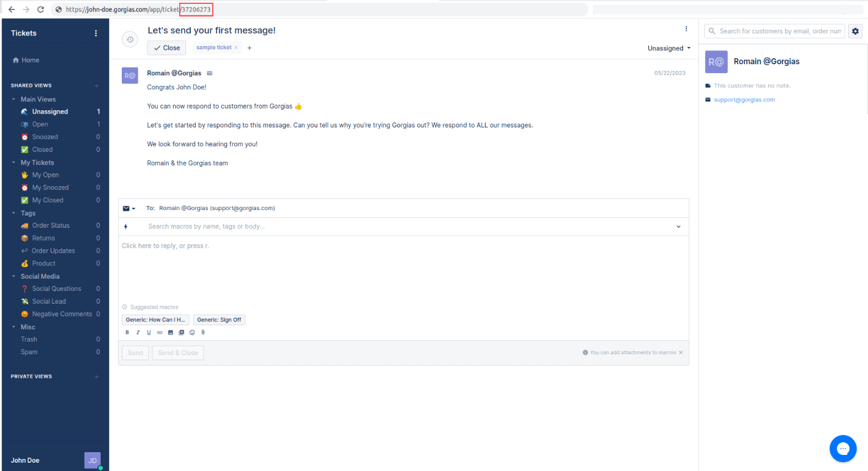Apply the Generic: How Can I H... macro
Image resolution: width=868 pixels, height=471 pixels.
156,320
